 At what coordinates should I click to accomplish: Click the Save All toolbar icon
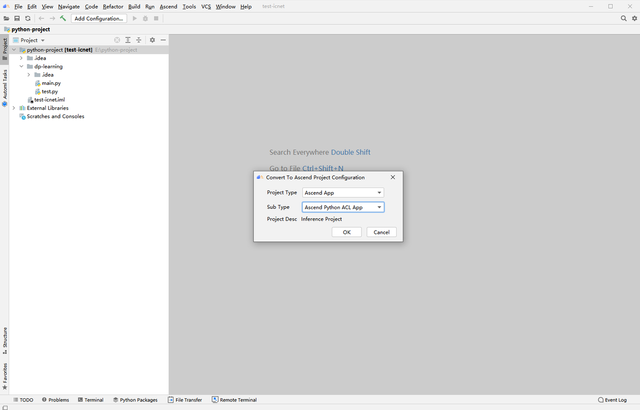click(17, 18)
